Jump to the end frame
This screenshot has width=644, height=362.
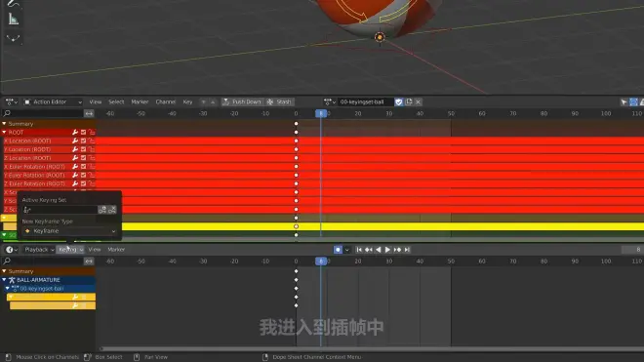click(407, 250)
